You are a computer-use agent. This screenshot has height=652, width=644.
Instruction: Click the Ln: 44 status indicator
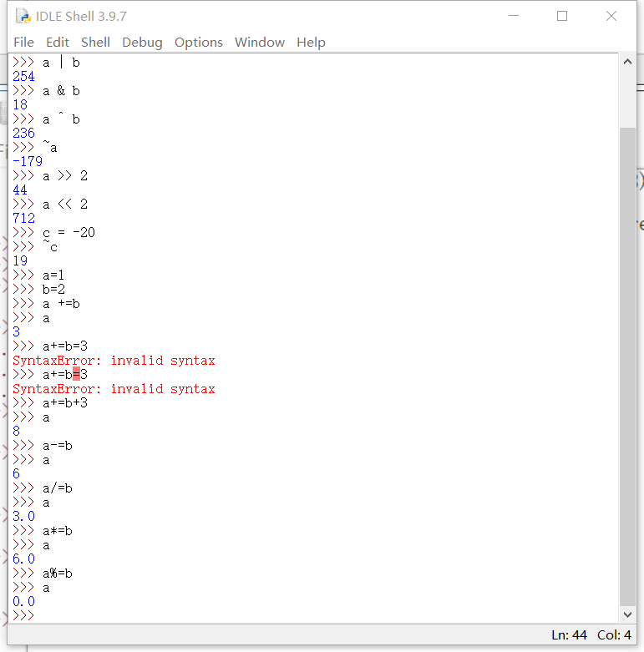tap(569, 635)
